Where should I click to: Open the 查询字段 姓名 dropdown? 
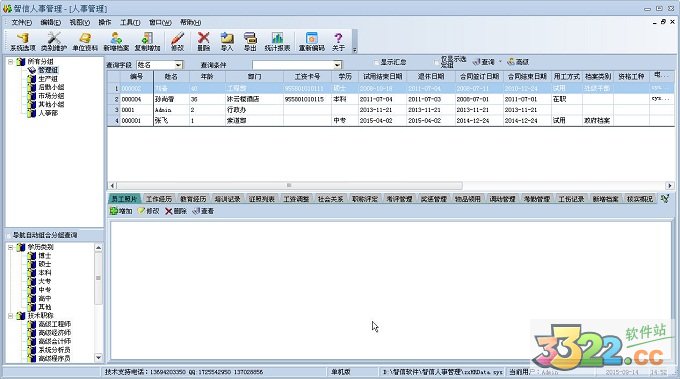coord(178,65)
